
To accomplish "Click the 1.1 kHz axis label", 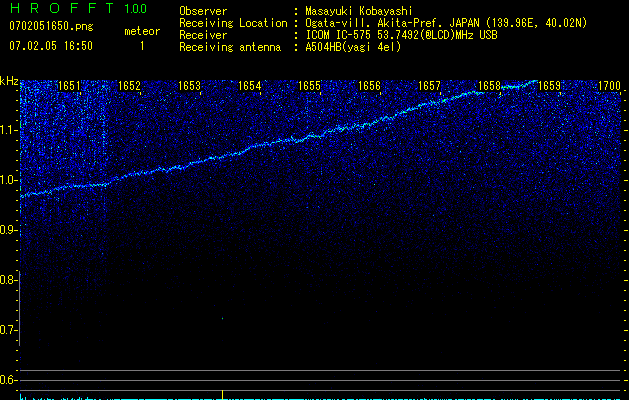I will click(x=9, y=130).
